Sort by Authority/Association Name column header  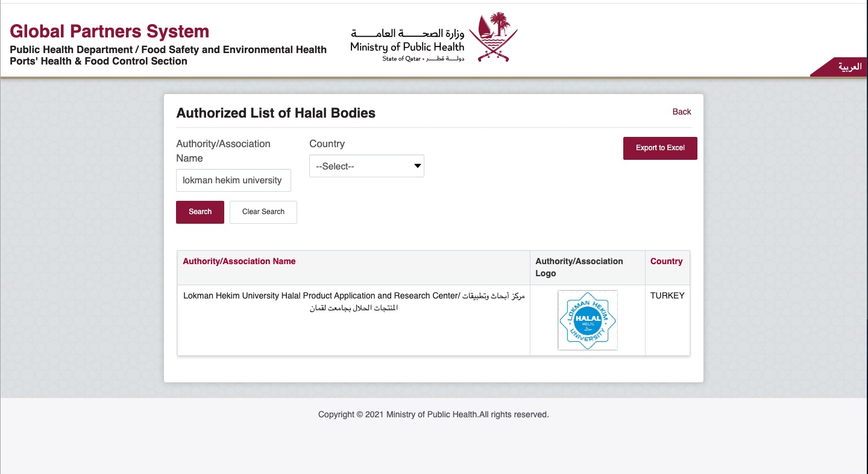(239, 261)
